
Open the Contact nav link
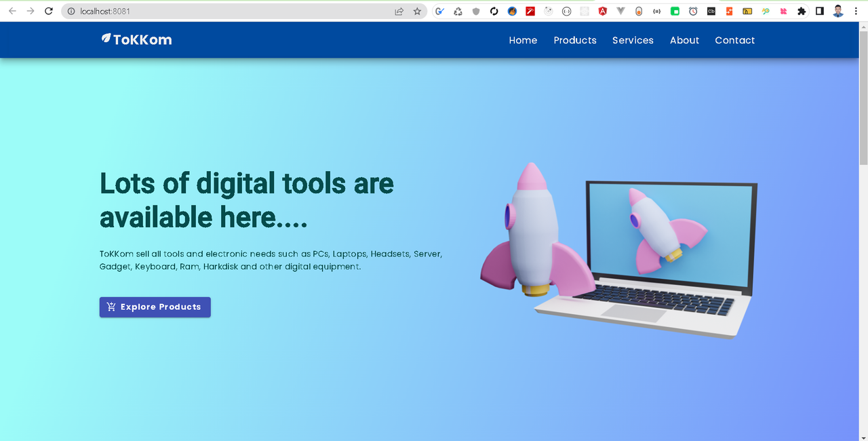(x=734, y=40)
